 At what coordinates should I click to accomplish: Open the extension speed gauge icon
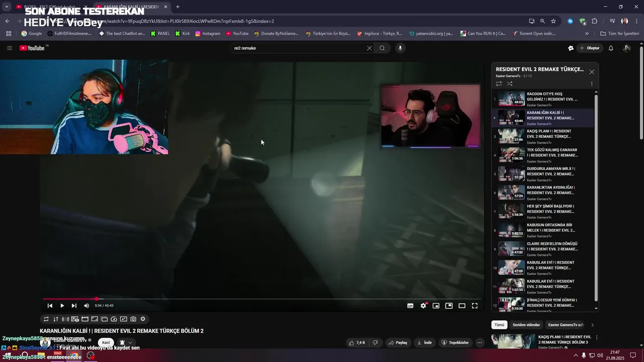click(114, 319)
